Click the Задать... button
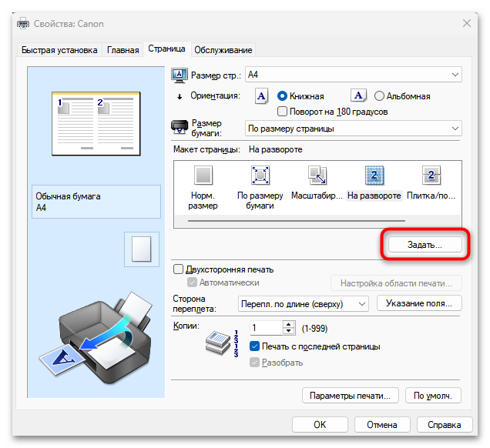Image resolution: width=490 pixels, height=448 pixels. 425,245
